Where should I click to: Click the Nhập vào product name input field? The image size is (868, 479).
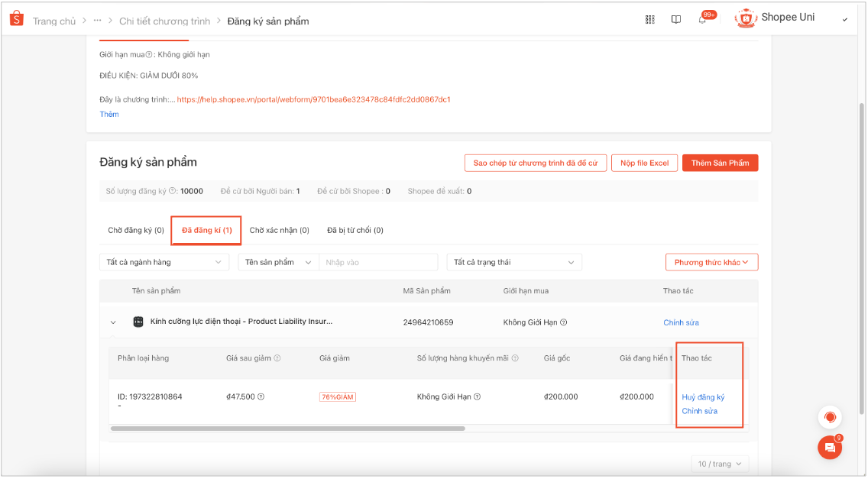coord(377,261)
